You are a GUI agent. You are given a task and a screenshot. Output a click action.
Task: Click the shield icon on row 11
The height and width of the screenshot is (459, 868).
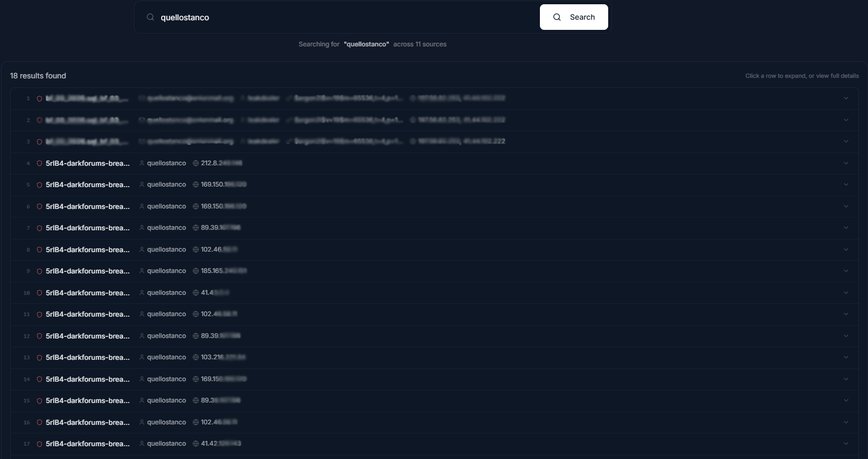[39, 315]
